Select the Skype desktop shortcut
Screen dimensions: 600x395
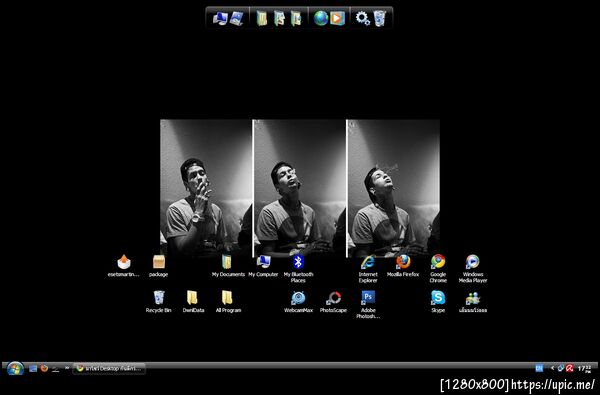tap(438, 302)
